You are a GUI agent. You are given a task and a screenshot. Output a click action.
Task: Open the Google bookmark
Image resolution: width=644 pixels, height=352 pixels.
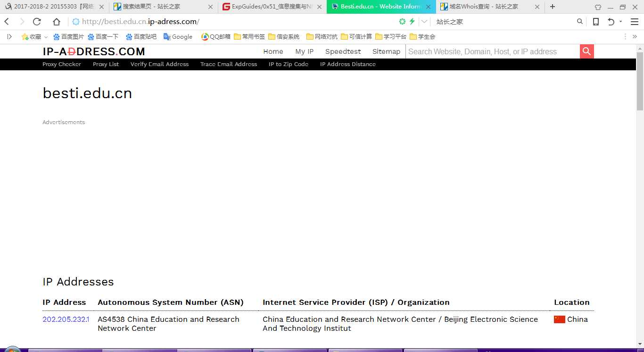click(178, 37)
